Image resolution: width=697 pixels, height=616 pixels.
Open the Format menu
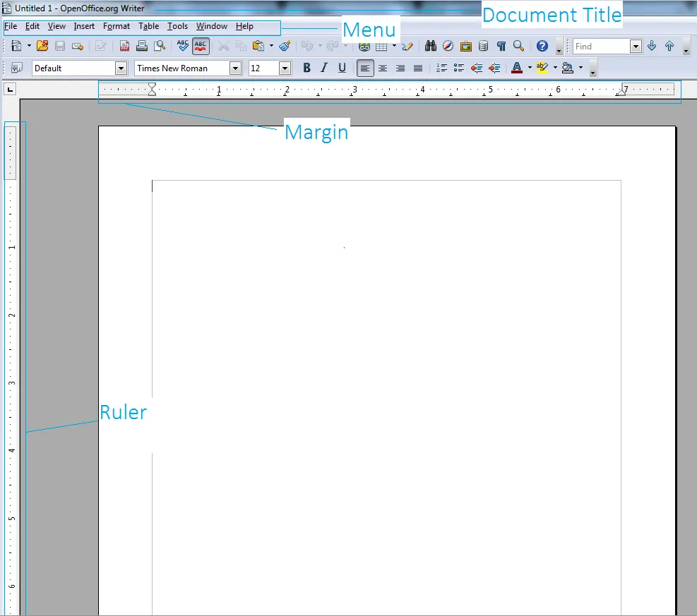coord(117,26)
